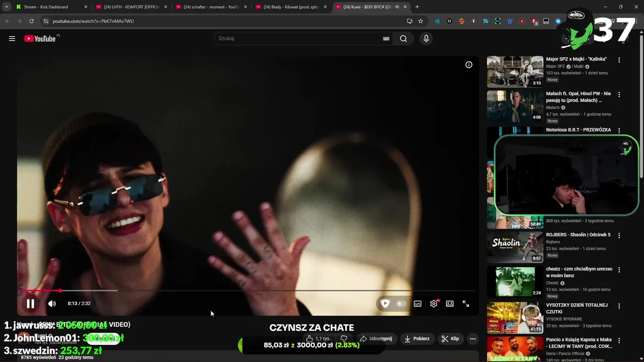The image size is (644, 362).
Task: Enter full screen mode
Action: point(466,304)
